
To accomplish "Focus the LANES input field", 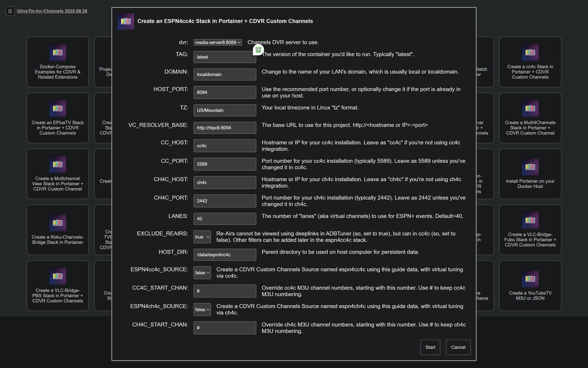I will tap(225, 219).
